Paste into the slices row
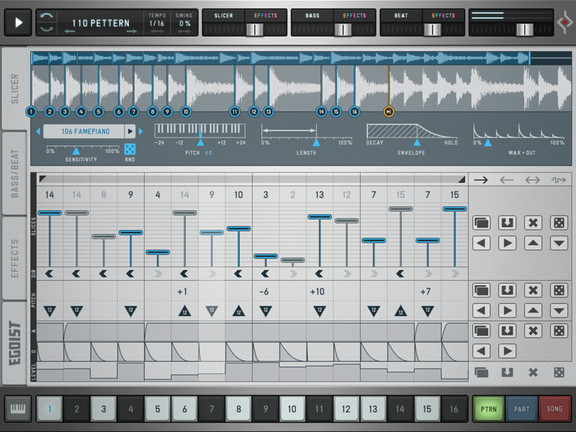This screenshot has width=576, height=432. [x=507, y=223]
